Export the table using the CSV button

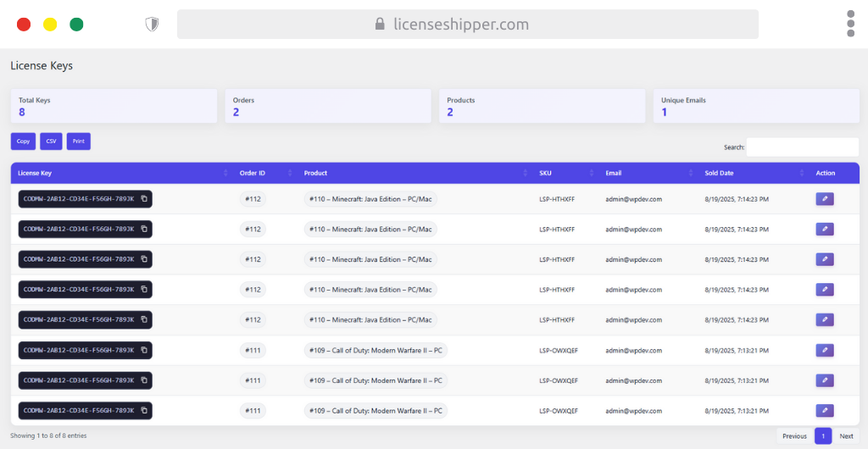pyautogui.click(x=51, y=141)
